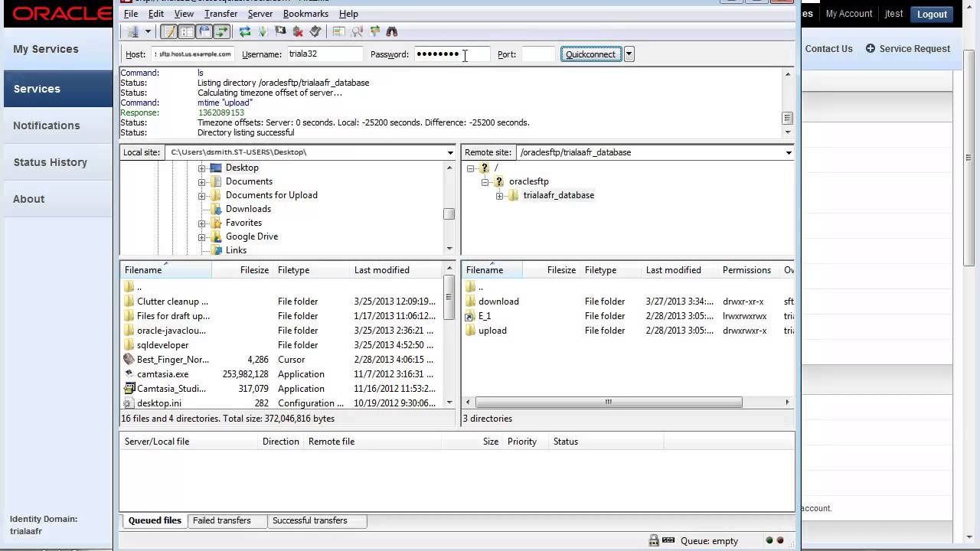Click the remote list horizontal scrollbar thumb
The width and height of the screenshot is (980, 551).
(609, 402)
